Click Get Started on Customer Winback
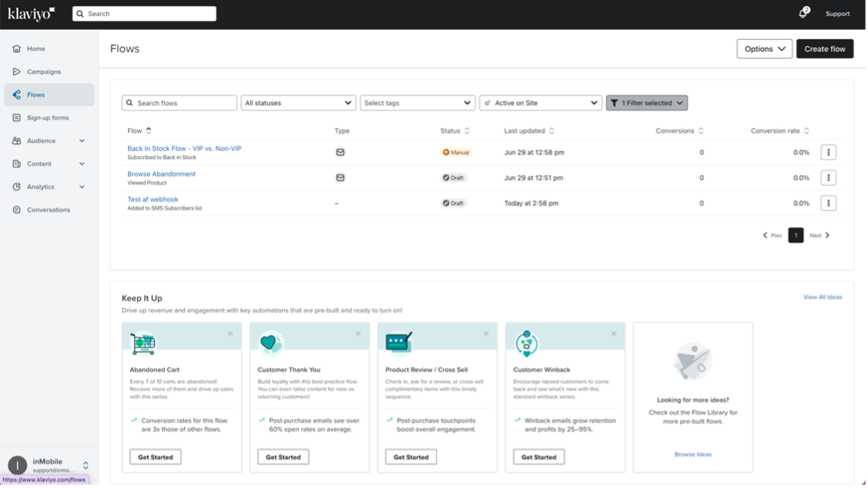This screenshot has width=868, height=488. click(x=539, y=457)
